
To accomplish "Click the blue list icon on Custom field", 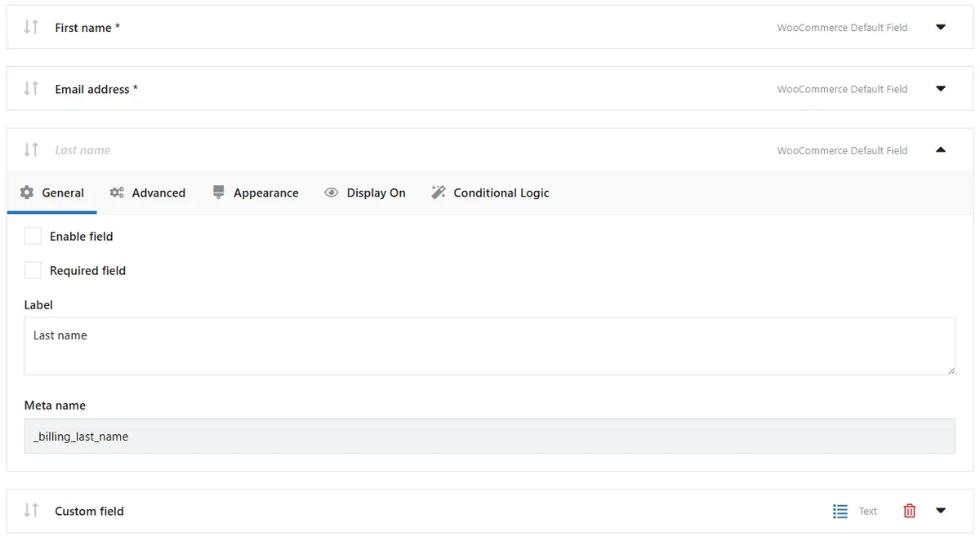I will (x=840, y=511).
